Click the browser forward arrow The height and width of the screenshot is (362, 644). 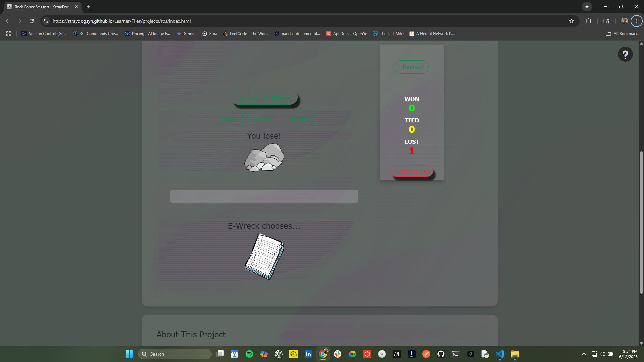tap(19, 21)
